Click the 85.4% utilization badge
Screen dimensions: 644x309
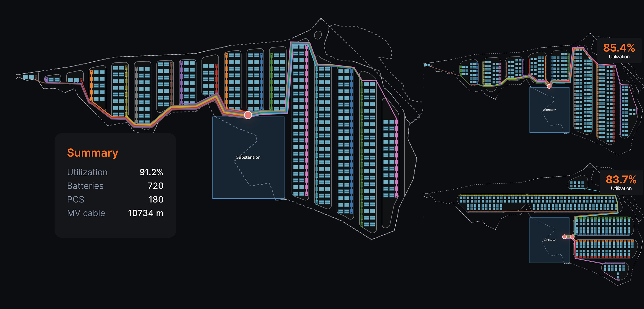(619, 51)
